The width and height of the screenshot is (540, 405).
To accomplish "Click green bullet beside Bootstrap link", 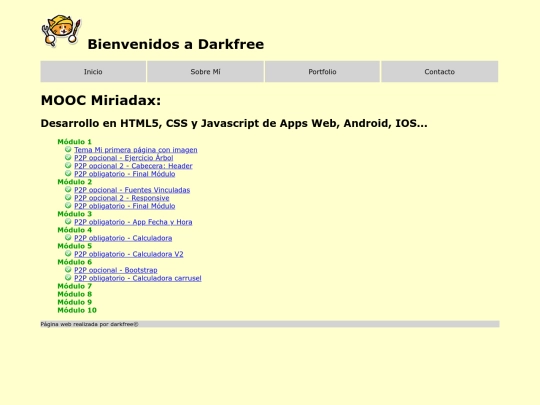I will point(68,269).
